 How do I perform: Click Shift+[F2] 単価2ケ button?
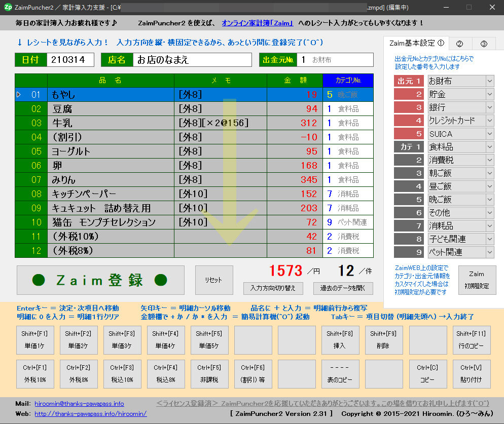click(79, 340)
